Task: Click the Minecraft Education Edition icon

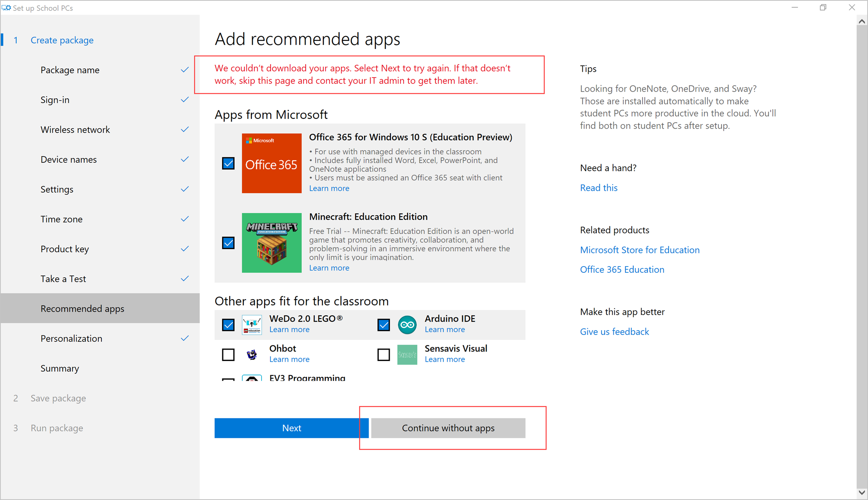Action: 271,243
